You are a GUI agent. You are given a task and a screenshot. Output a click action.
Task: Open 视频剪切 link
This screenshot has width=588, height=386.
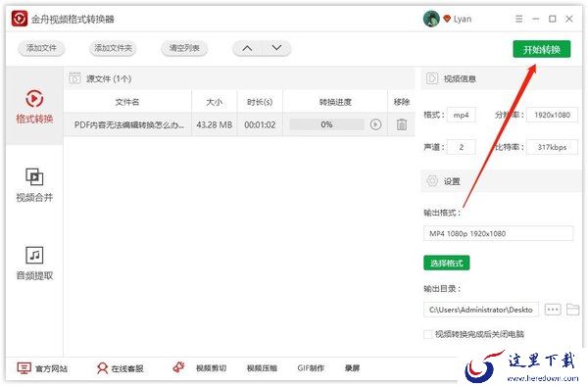click(211, 368)
